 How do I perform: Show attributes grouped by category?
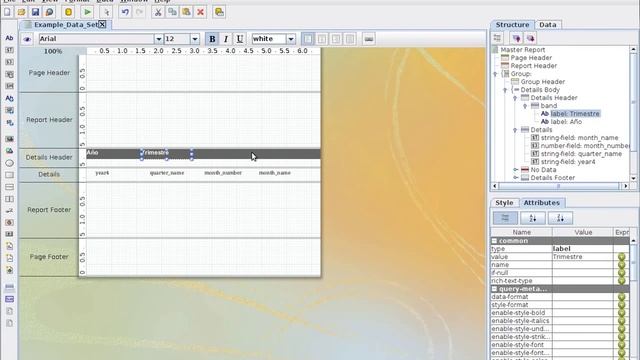pyautogui.click(x=505, y=218)
